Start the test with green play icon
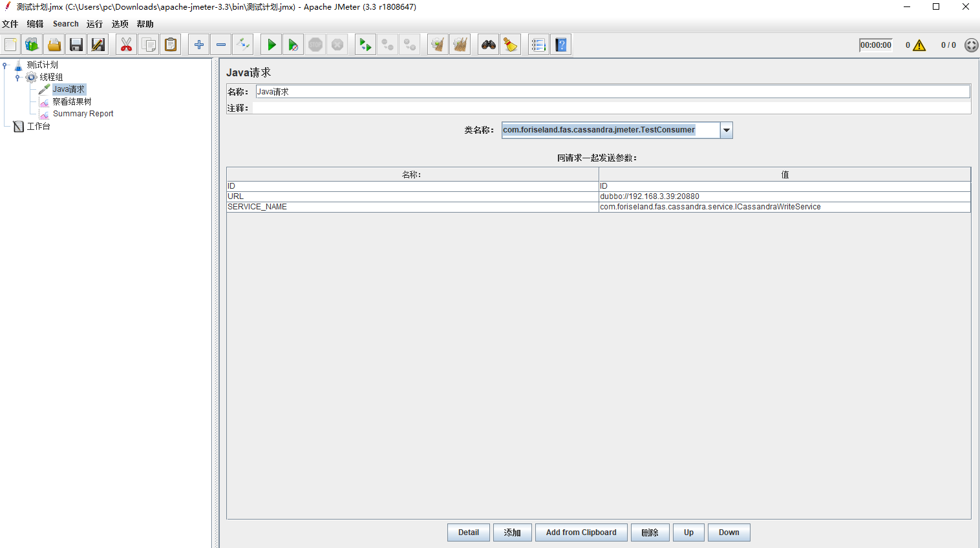The height and width of the screenshot is (548, 980). coord(272,45)
